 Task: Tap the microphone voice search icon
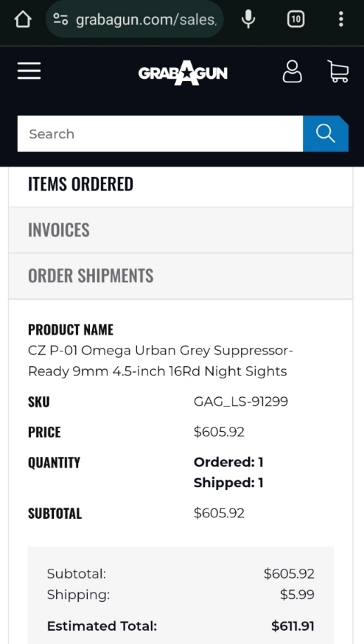(248, 19)
